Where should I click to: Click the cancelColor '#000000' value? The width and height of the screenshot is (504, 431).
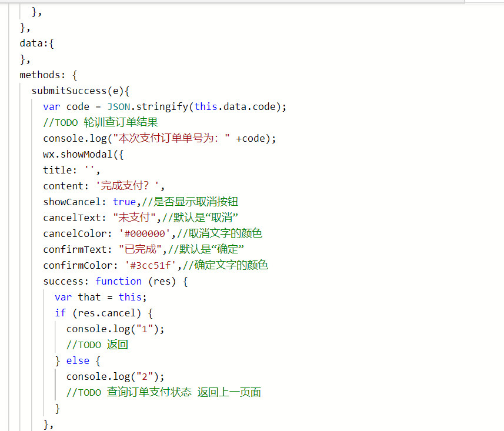pos(145,233)
